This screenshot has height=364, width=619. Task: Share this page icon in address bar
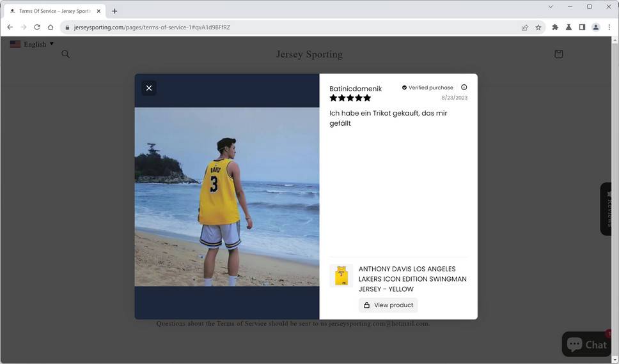tap(524, 27)
